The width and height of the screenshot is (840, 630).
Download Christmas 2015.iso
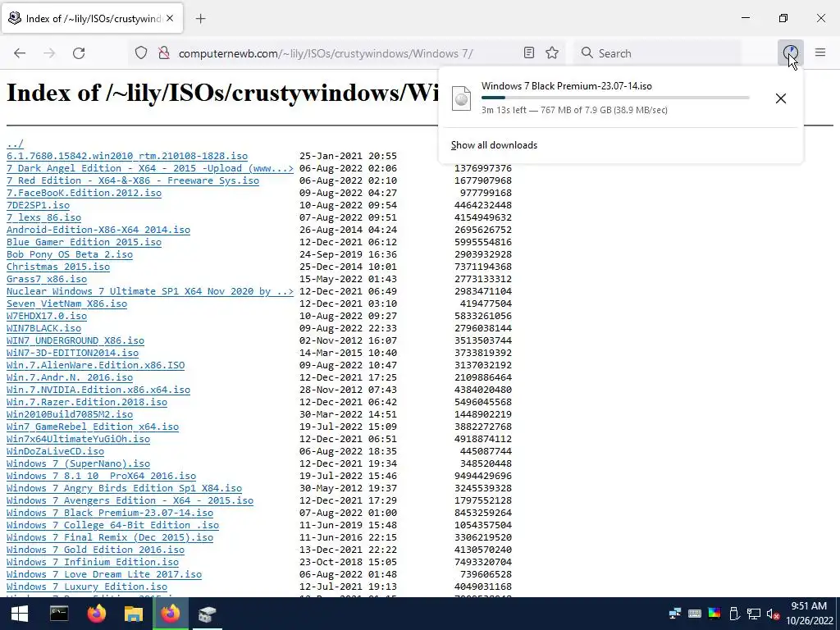(x=58, y=267)
